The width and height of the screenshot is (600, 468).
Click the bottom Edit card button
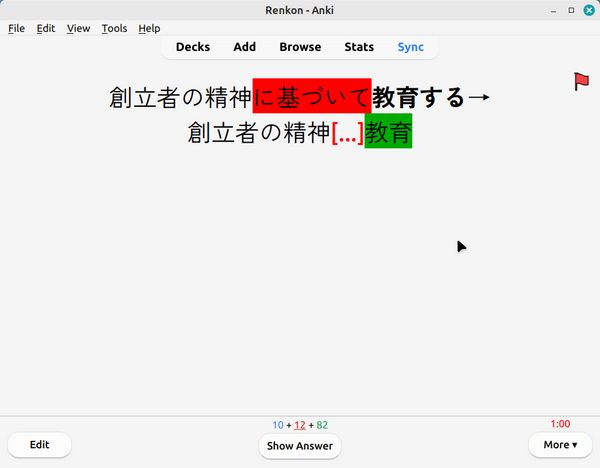click(x=39, y=445)
